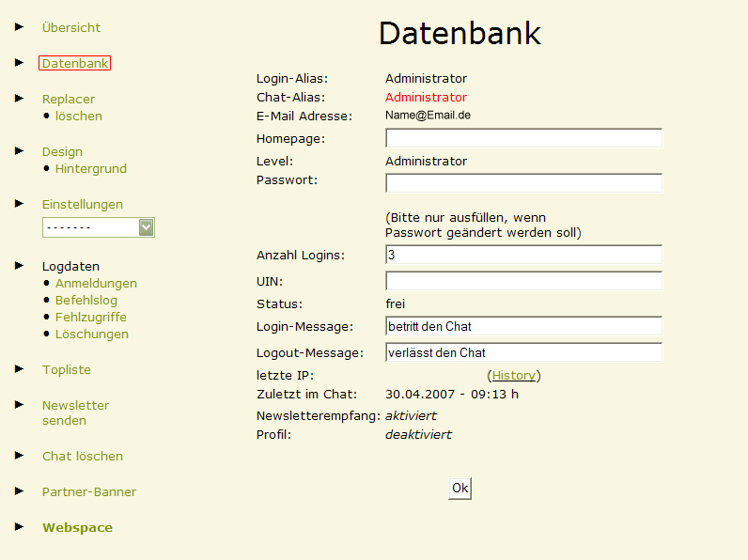Click the 30.04.2007 - 09:13 h value
The width and height of the screenshot is (748, 560).
point(452,395)
